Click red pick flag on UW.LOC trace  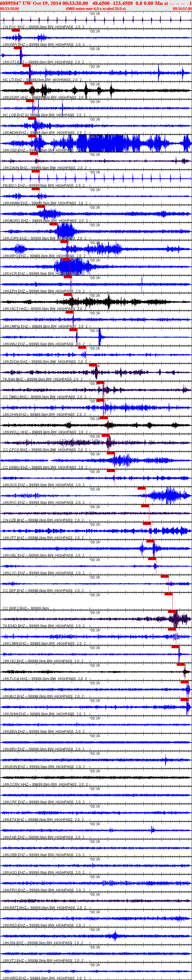[165, 576]
